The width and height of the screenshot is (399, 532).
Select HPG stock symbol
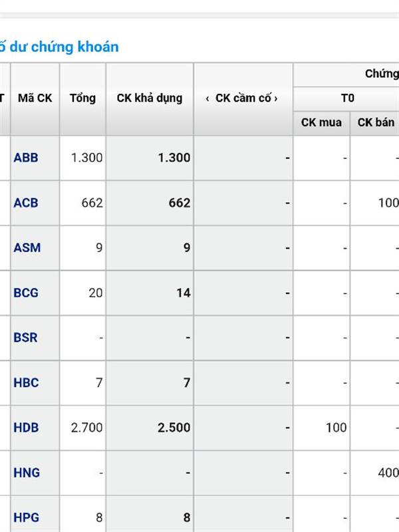tap(26, 517)
